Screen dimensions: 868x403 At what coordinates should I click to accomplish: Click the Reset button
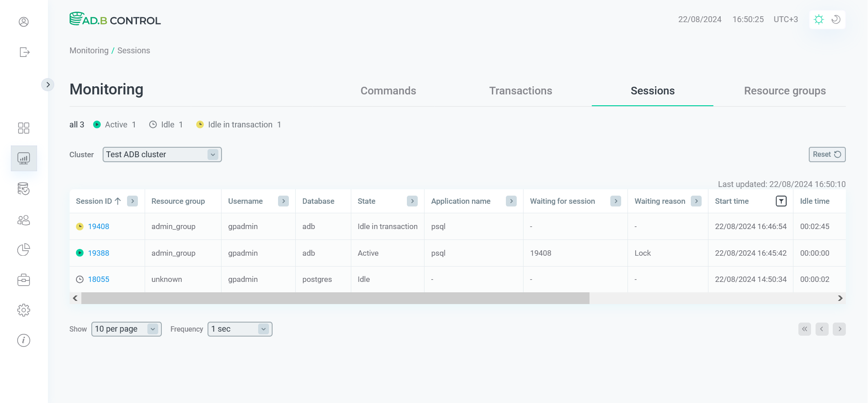(x=826, y=155)
